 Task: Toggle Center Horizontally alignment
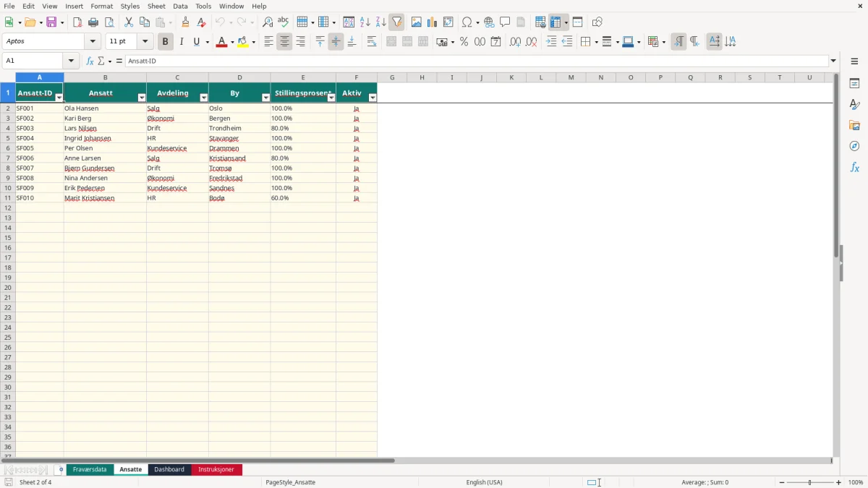tap(284, 42)
